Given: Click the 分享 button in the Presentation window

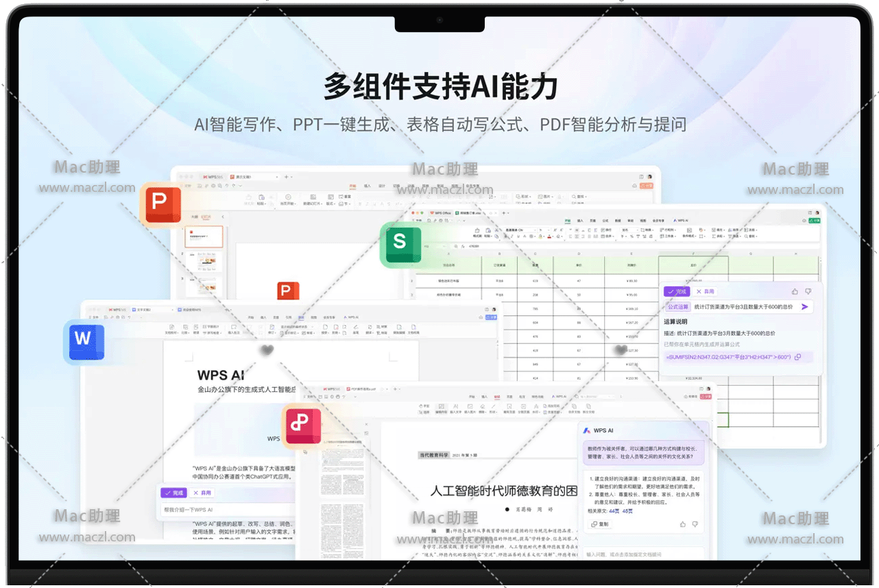Looking at the screenshot, I should click(x=647, y=185).
